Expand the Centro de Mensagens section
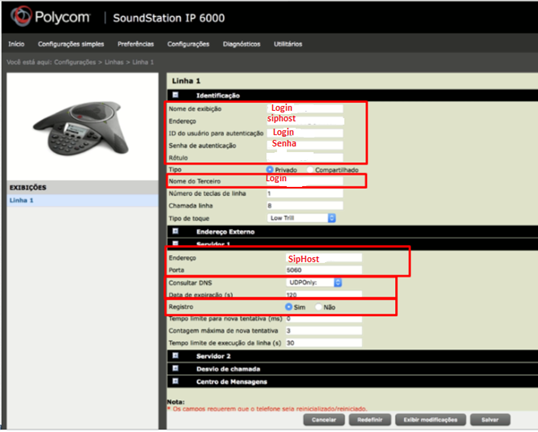This screenshot has width=538, height=432. 175,381
